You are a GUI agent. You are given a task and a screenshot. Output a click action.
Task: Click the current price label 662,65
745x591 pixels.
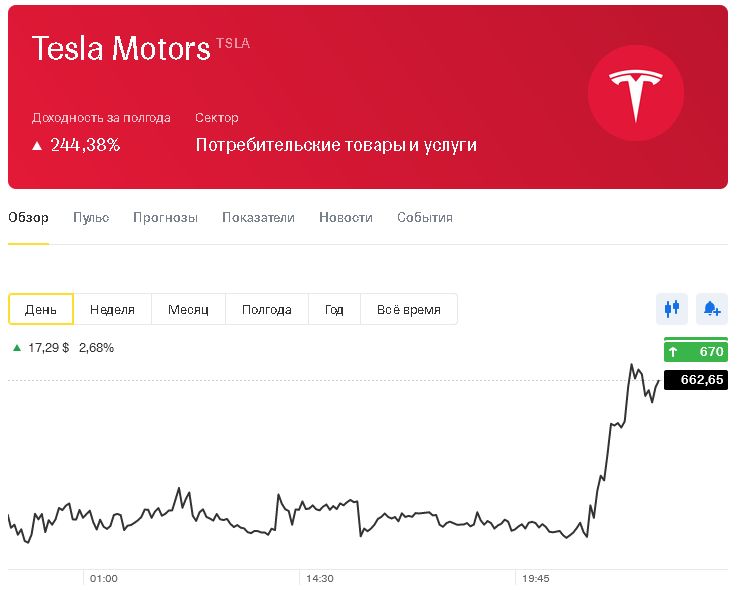[696, 380]
